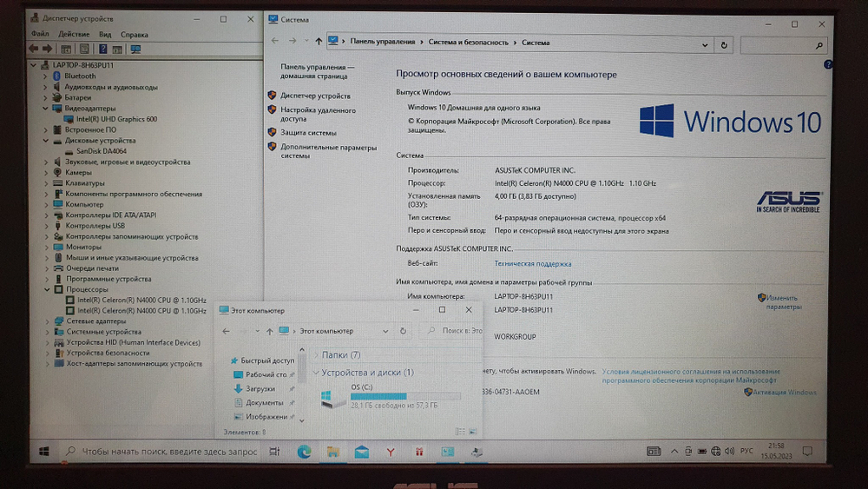Click Изменить параметры link
Image resolution: width=868 pixels, height=489 pixels.
point(783,302)
